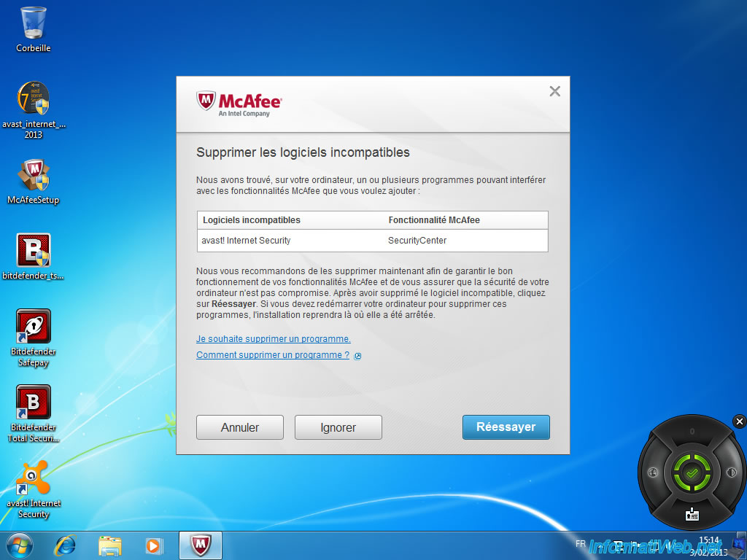Select the bitdefender_ts installer icon
747x560 pixels.
[34, 257]
